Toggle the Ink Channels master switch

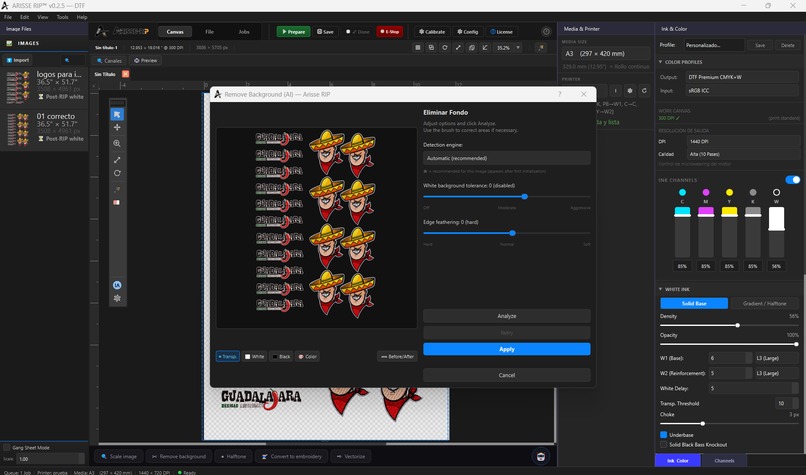[x=793, y=179]
